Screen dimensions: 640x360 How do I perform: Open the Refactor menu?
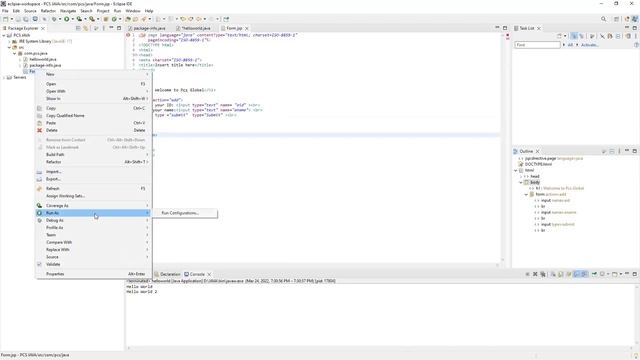click(x=48, y=11)
